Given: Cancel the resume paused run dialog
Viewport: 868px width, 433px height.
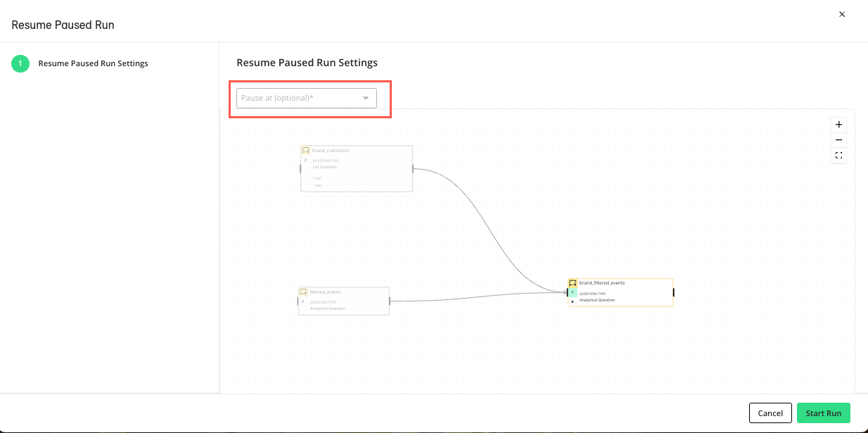Looking at the screenshot, I should [770, 413].
